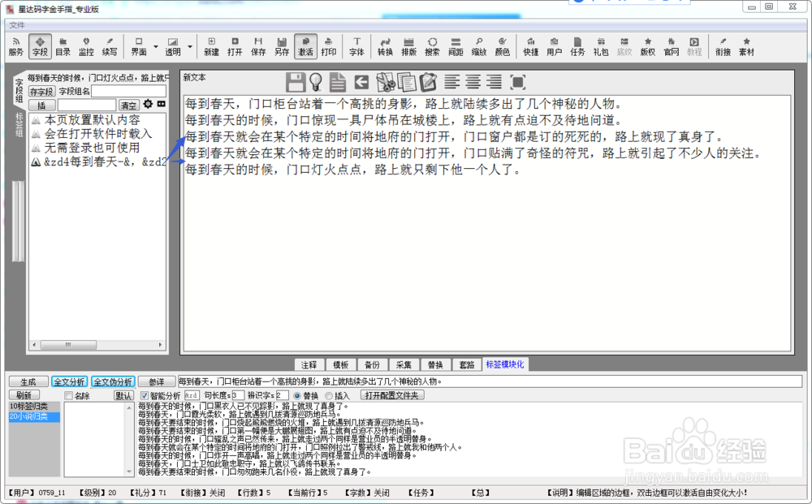The image size is (812, 504).
Task: Click the 全文分析 button
Action: [69, 382]
